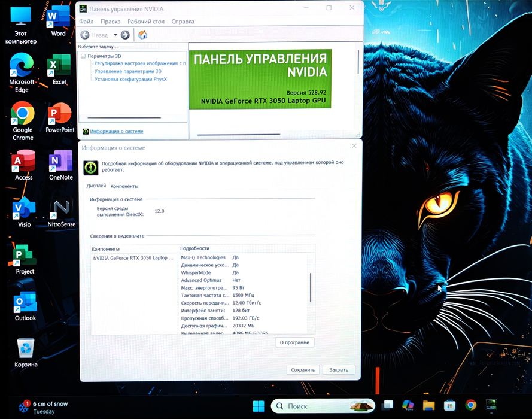The image size is (532, 419).
Task: Open the Файл menu
Action: pyautogui.click(x=86, y=22)
